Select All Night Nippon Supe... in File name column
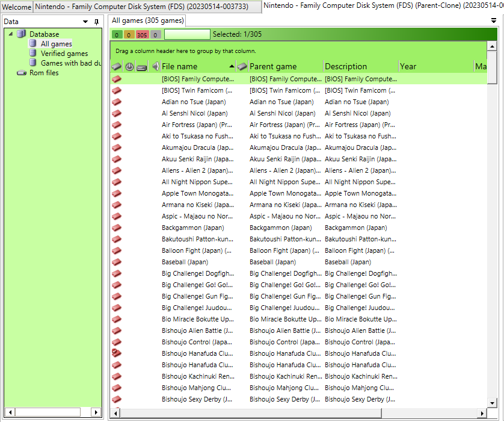The width and height of the screenshot is (504, 422). click(197, 182)
